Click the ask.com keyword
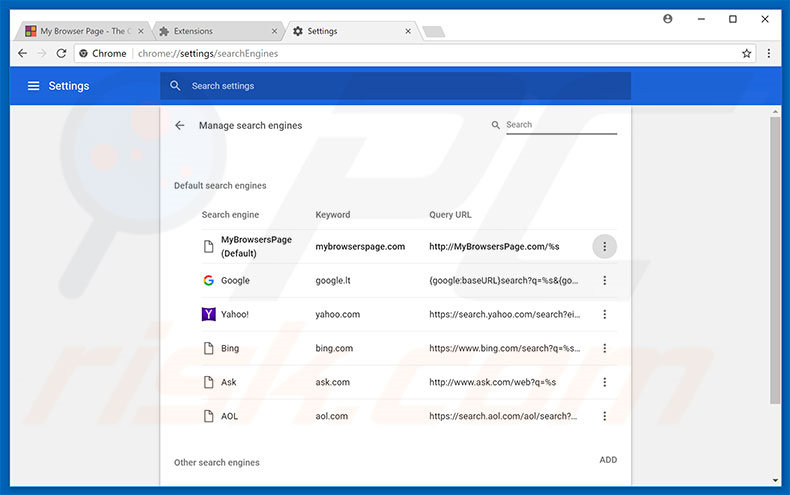790x495 pixels. [332, 382]
